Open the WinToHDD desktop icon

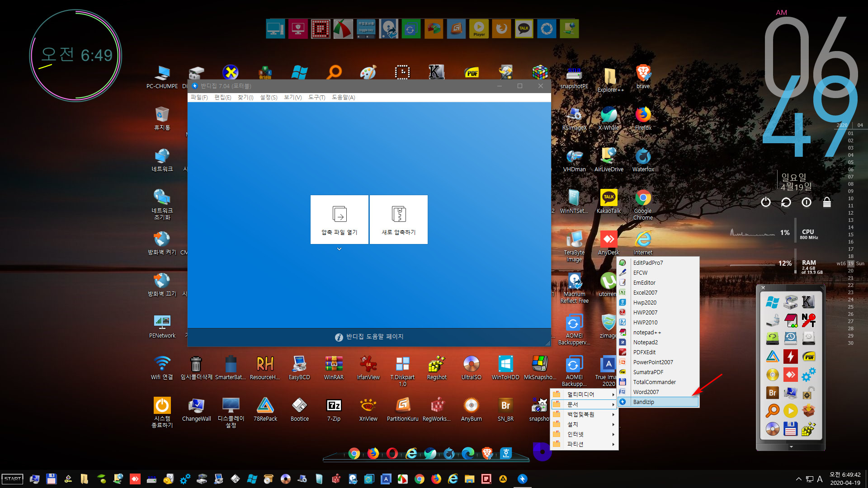point(505,368)
